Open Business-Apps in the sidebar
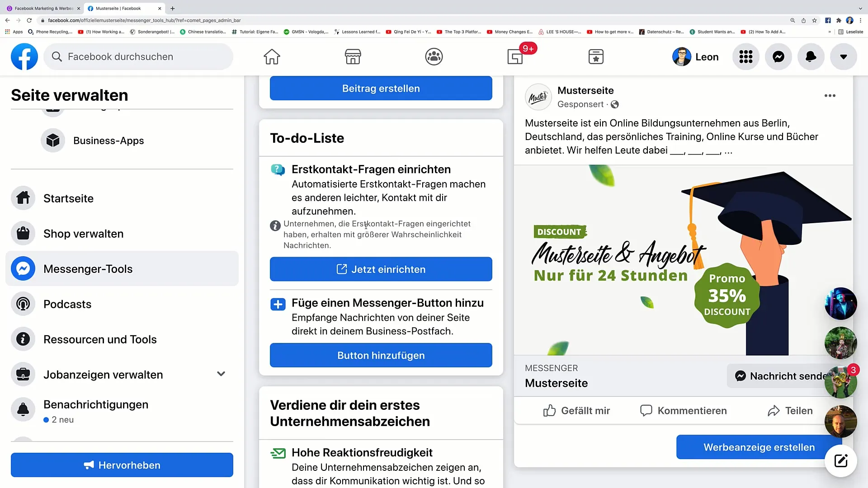This screenshot has width=868, height=488. 108,141
